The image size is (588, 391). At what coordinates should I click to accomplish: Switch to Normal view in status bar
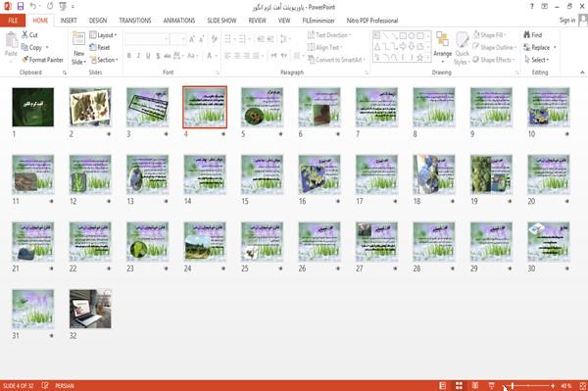443,386
